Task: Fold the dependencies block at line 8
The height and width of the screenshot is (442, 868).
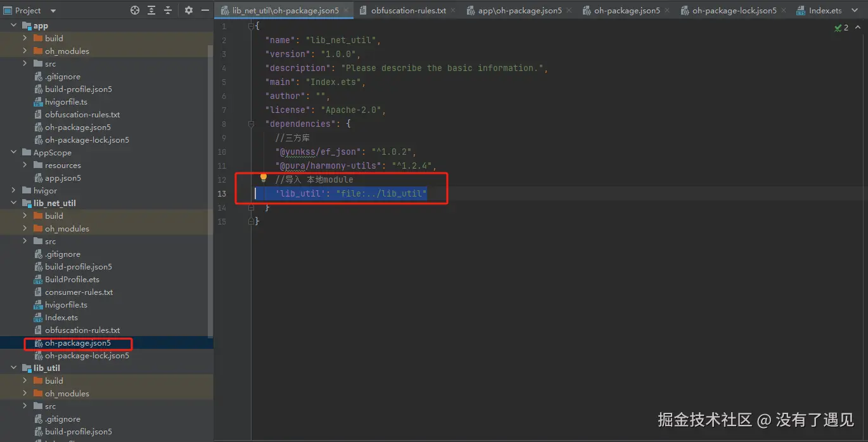Action: click(x=252, y=124)
